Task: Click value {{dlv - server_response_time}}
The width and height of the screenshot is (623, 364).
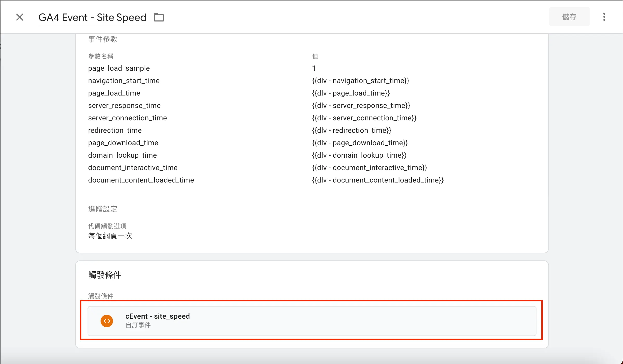Action: point(361,106)
